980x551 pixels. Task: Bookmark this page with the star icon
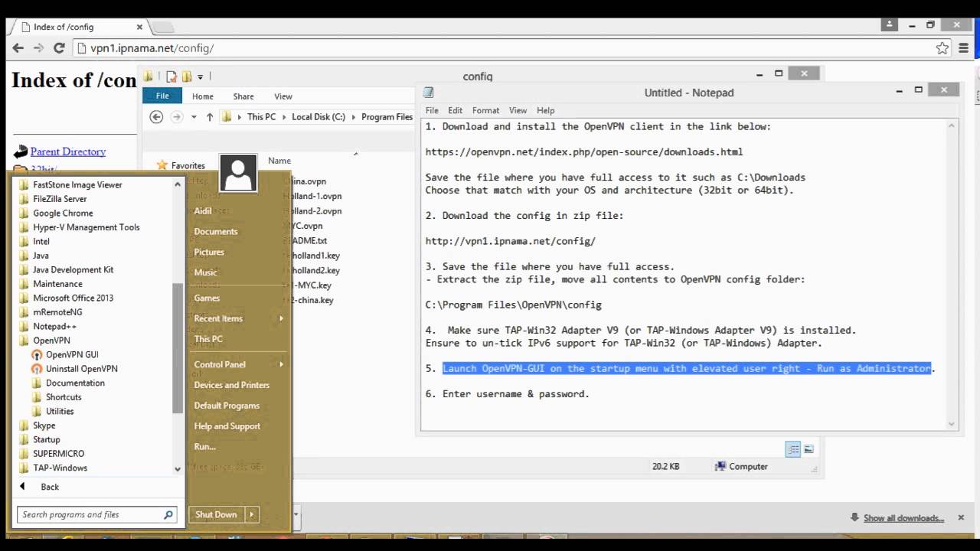[942, 48]
